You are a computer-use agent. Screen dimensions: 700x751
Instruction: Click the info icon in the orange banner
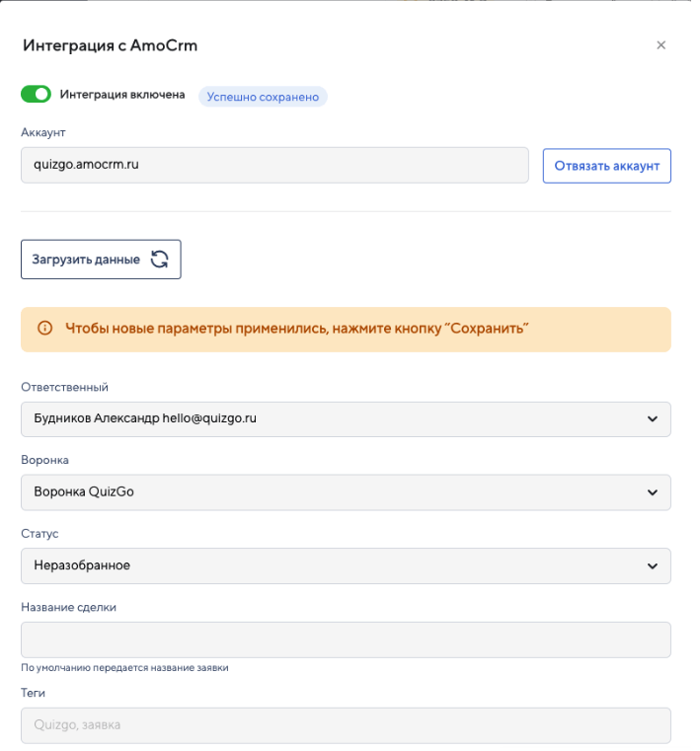pos(44,329)
